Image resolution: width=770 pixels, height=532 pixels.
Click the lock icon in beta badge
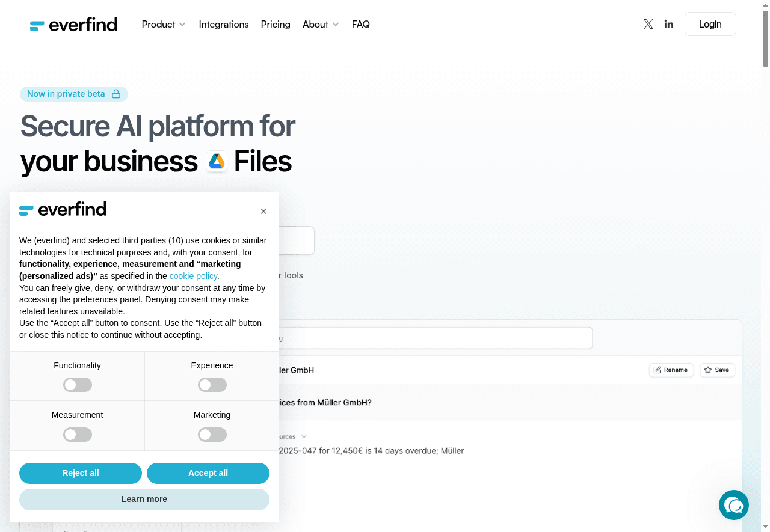[x=116, y=94]
